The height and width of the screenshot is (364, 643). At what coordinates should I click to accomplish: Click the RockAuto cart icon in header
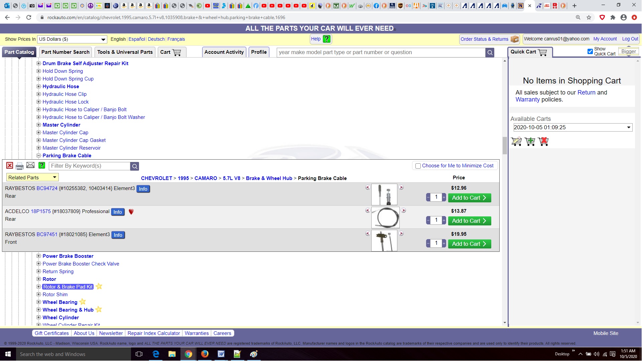tap(177, 52)
